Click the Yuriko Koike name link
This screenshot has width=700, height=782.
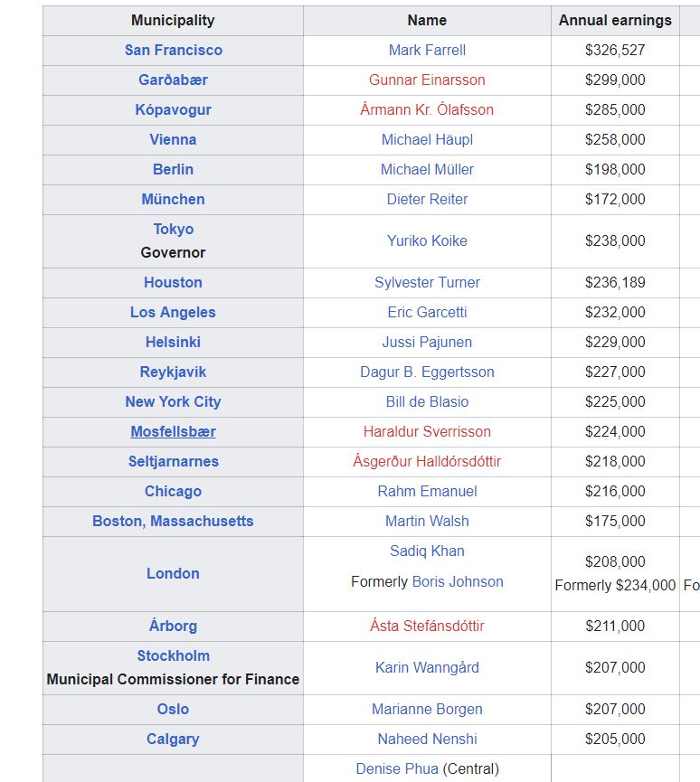[x=427, y=240]
